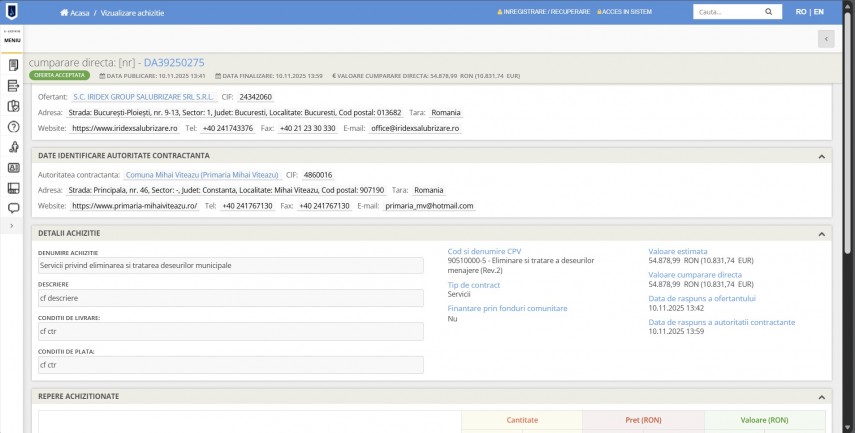Image resolution: width=855 pixels, height=433 pixels.
Task: Click the question mark help icon
Action: coord(13,127)
